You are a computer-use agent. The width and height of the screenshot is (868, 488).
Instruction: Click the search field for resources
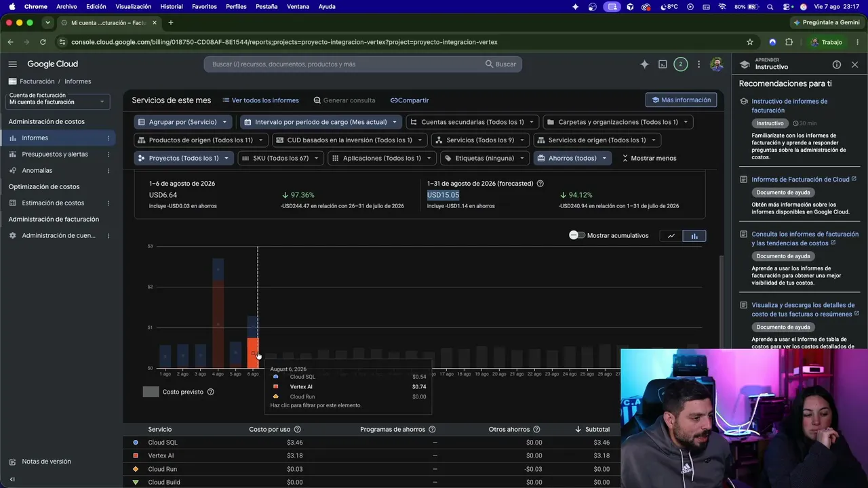(x=363, y=64)
